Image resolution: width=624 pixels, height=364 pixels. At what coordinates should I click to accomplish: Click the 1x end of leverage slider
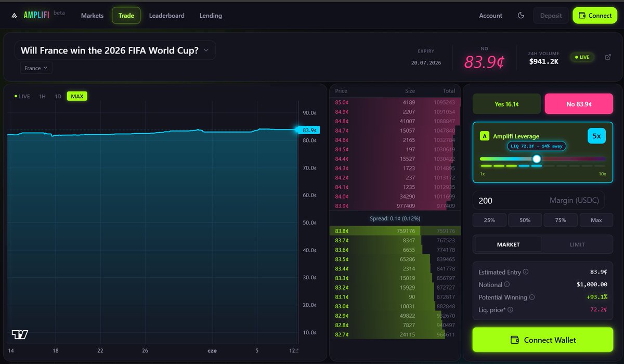[x=483, y=174]
